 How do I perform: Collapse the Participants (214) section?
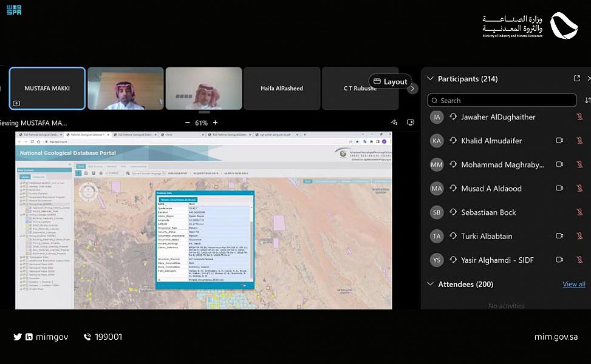tap(430, 79)
